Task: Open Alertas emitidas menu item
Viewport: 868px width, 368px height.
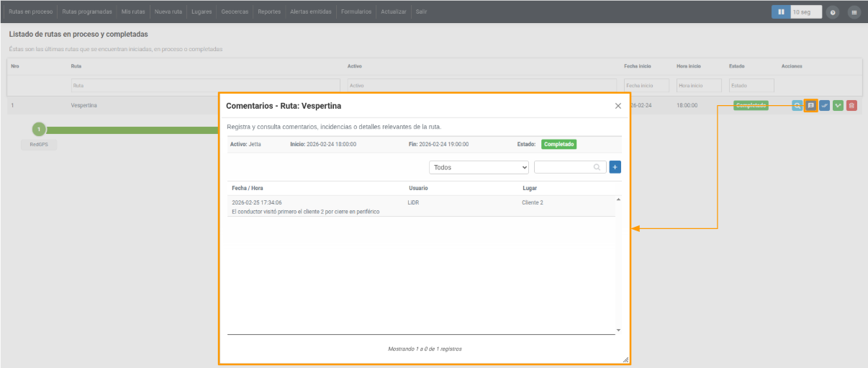Action: 310,12
